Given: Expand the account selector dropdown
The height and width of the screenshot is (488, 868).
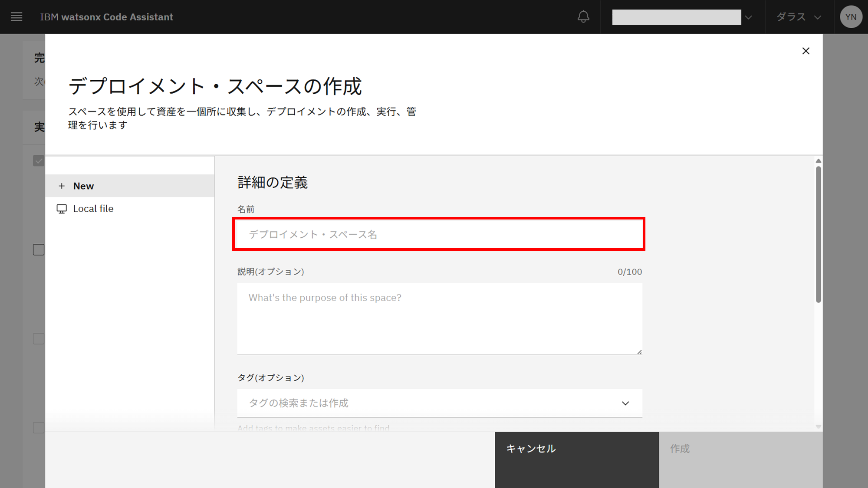Looking at the screenshot, I should [749, 17].
